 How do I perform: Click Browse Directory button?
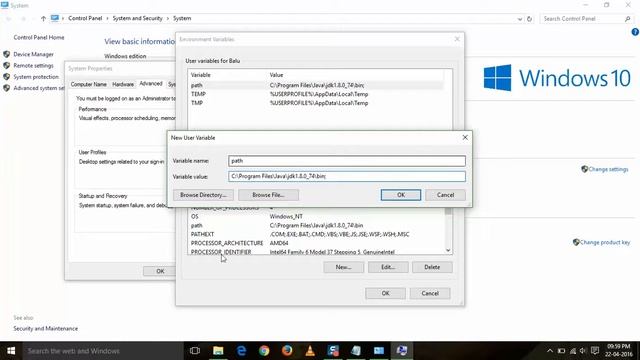pyautogui.click(x=203, y=195)
